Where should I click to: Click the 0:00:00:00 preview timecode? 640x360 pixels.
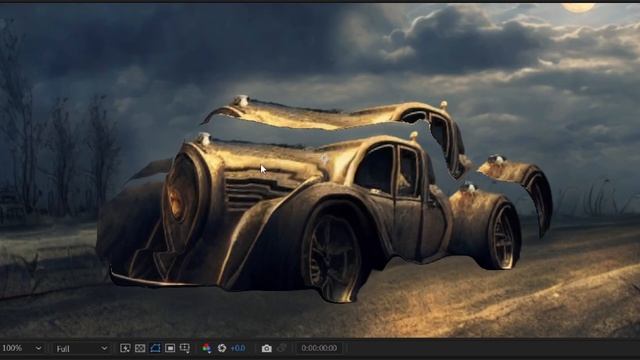[x=319, y=348]
